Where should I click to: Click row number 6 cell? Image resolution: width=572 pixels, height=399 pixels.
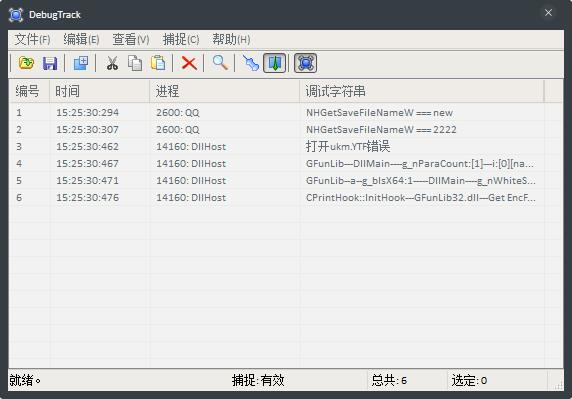click(x=19, y=198)
